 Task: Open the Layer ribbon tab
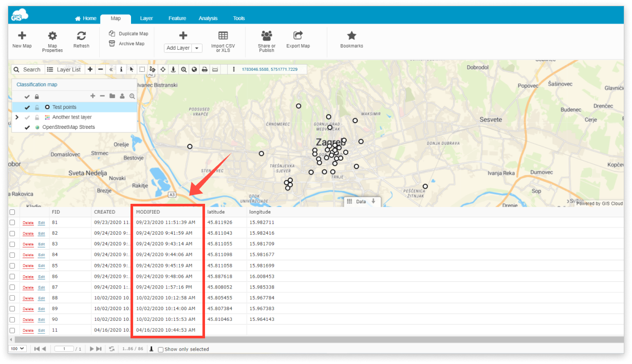146,18
